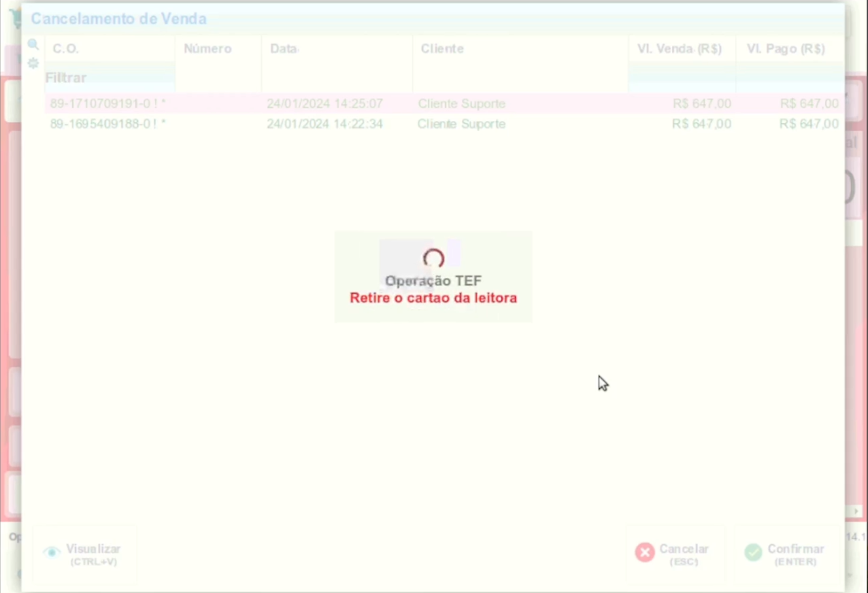
Task: Click the magnifier search icon beside C.O.
Action: coord(33,45)
